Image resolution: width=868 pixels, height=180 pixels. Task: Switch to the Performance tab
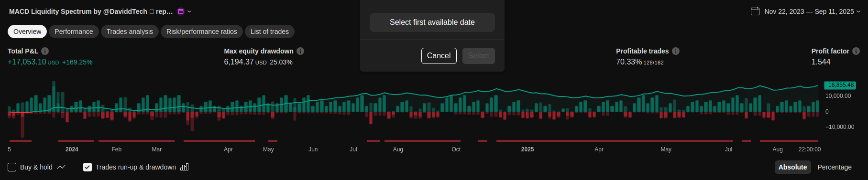click(x=74, y=32)
